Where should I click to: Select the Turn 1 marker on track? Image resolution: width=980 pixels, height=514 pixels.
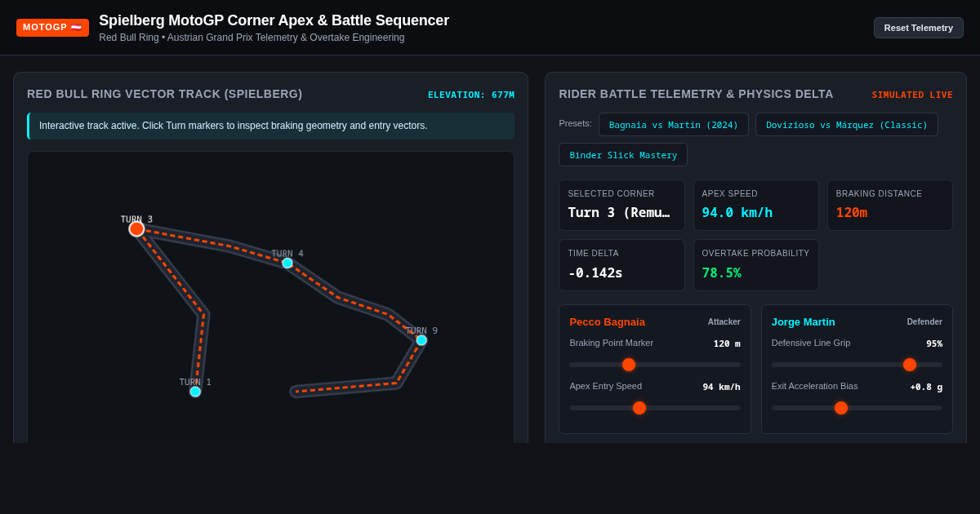[x=195, y=392]
